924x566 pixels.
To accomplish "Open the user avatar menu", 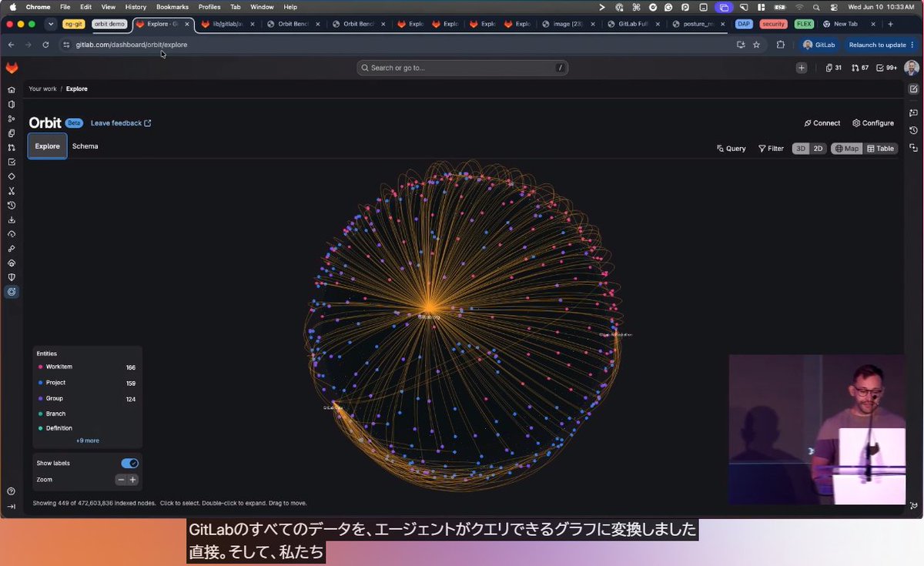I will [912, 68].
